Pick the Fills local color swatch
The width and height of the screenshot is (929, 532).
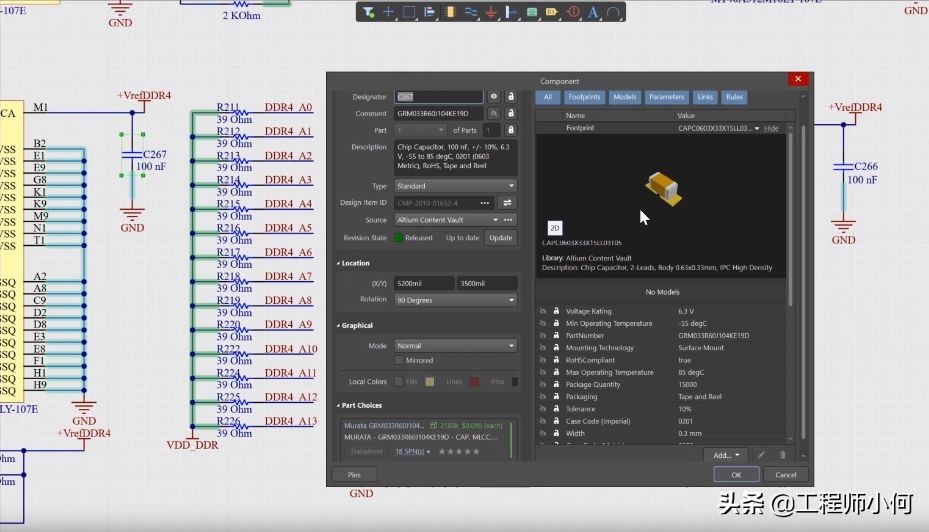pyautogui.click(x=430, y=382)
